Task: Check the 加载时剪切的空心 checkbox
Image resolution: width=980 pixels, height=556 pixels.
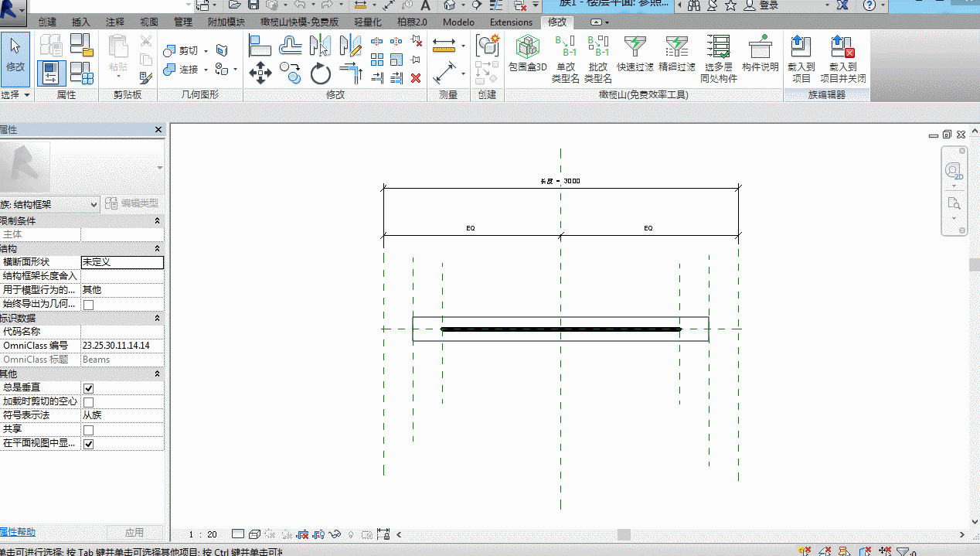Action: click(x=88, y=402)
